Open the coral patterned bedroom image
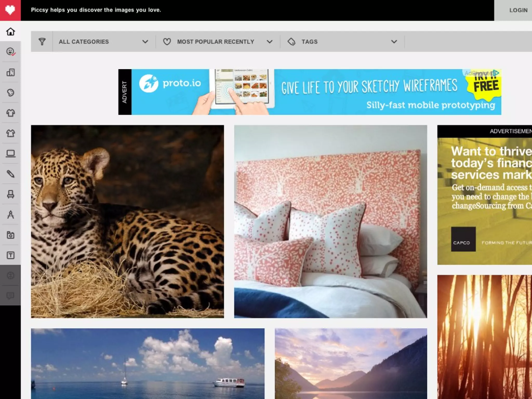 [330, 221]
